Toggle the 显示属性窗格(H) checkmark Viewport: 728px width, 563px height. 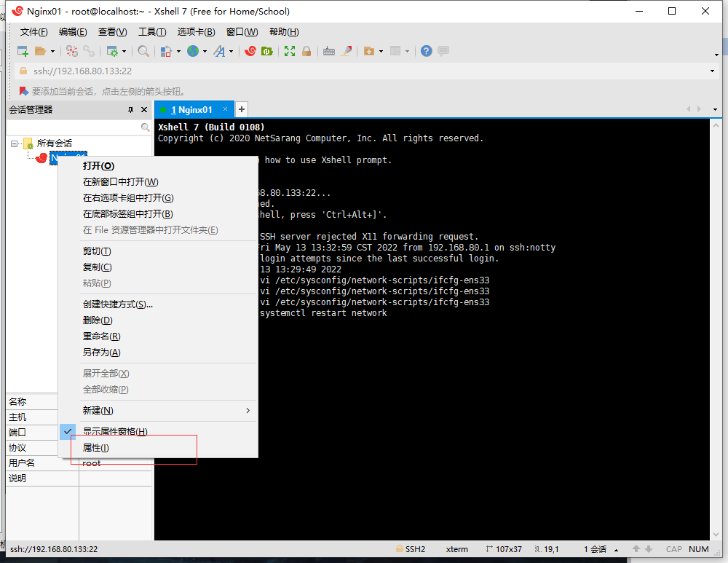158,432
